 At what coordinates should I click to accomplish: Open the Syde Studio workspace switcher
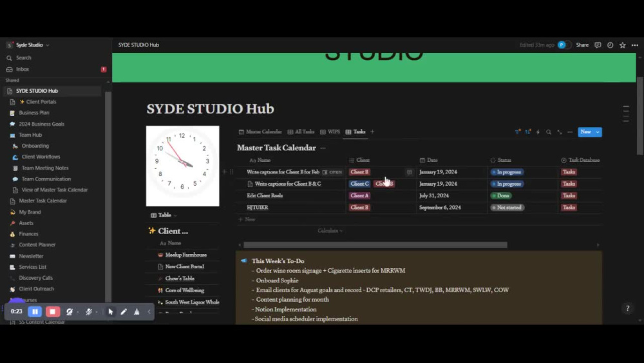pos(28,44)
